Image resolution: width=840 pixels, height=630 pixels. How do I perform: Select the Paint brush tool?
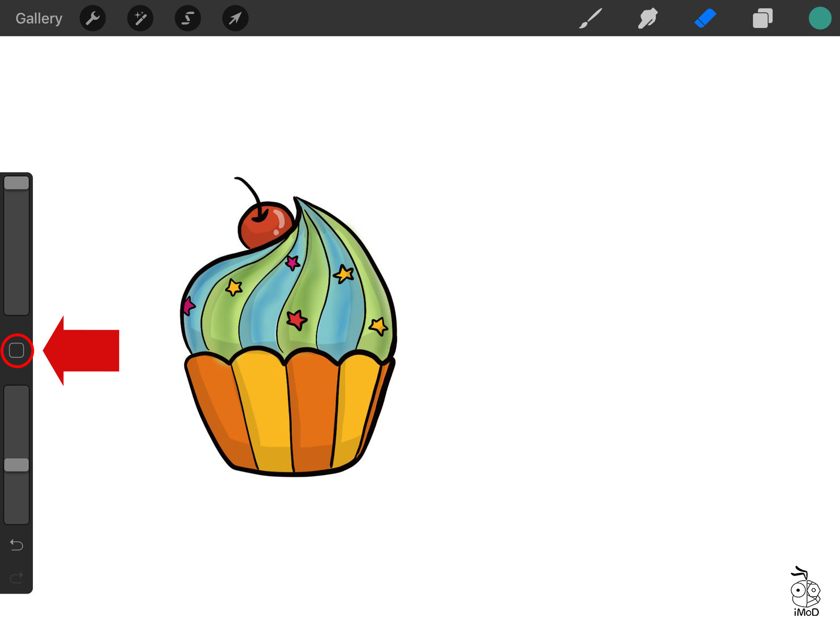[591, 18]
